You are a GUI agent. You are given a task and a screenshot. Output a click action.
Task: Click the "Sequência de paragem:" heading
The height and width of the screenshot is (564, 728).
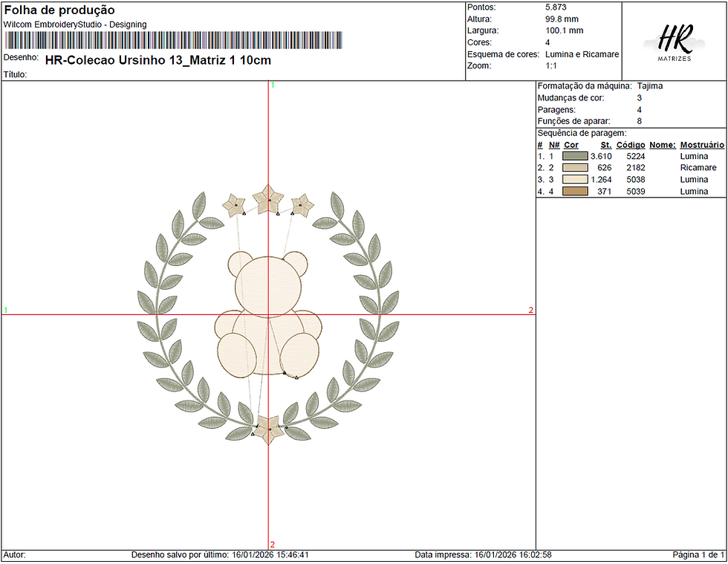582,133
